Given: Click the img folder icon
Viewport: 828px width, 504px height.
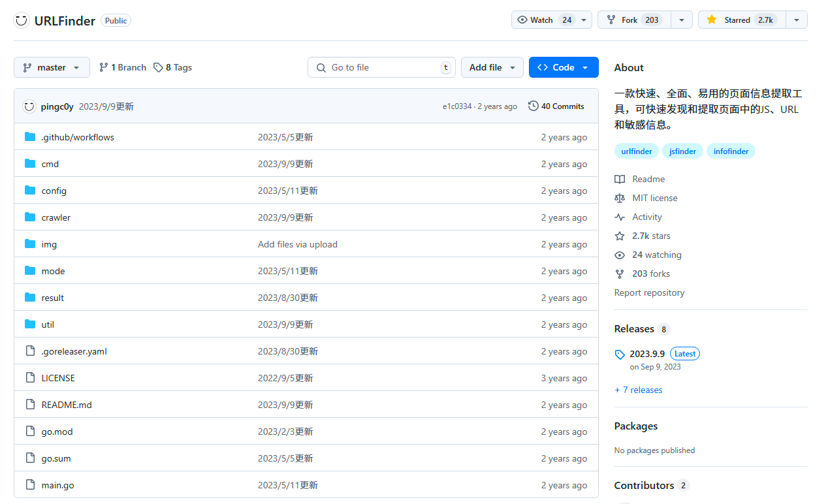Looking at the screenshot, I should click(30, 244).
